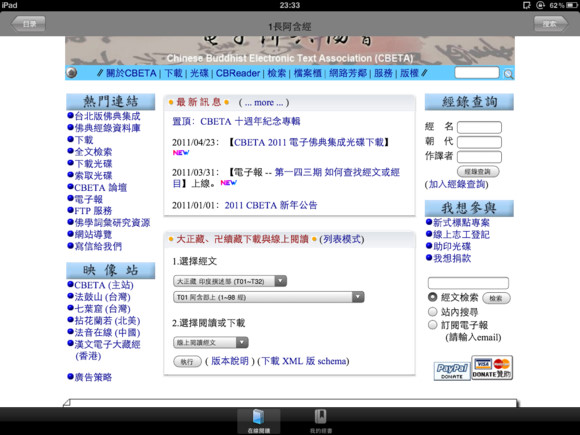Click the input box above 經文檢索 radio
This screenshot has width=580, height=435.
pyautogui.click(x=468, y=283)
